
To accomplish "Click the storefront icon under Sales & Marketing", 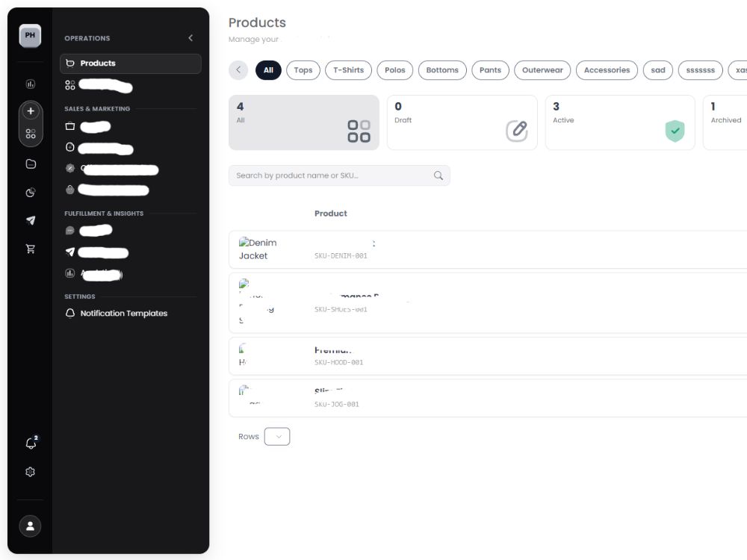I will (70, 126).
